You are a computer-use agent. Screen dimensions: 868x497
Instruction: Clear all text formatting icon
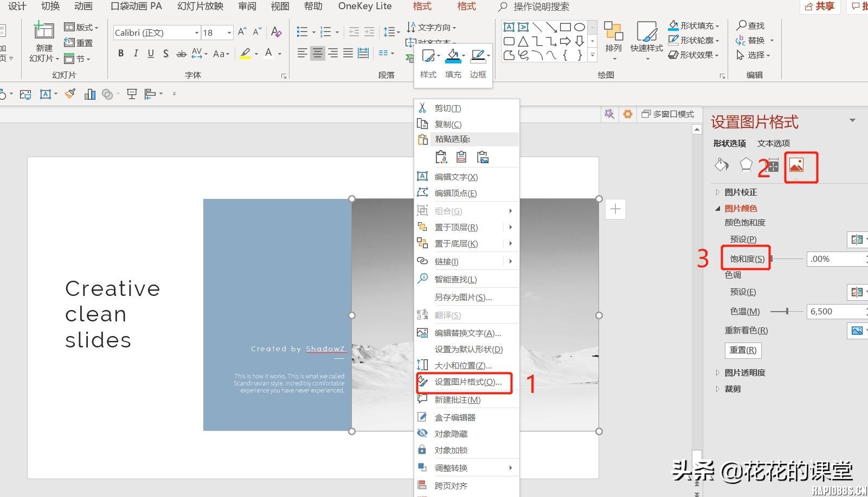276,32
